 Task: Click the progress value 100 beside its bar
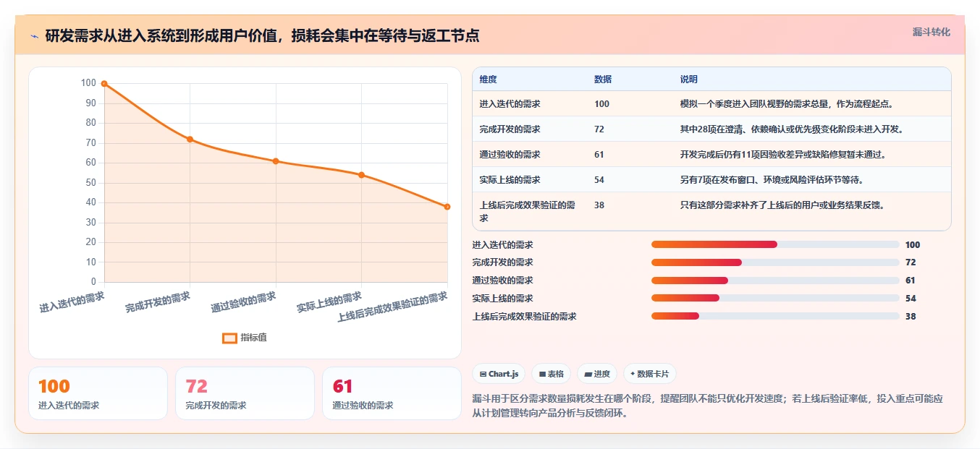(x=912, y=245)
